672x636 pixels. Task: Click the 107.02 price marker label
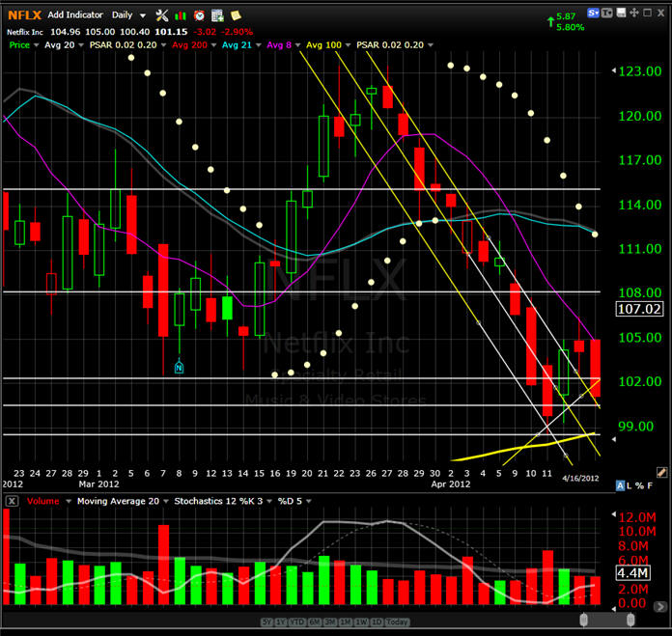pyautogui.click(x=639, y=309)
